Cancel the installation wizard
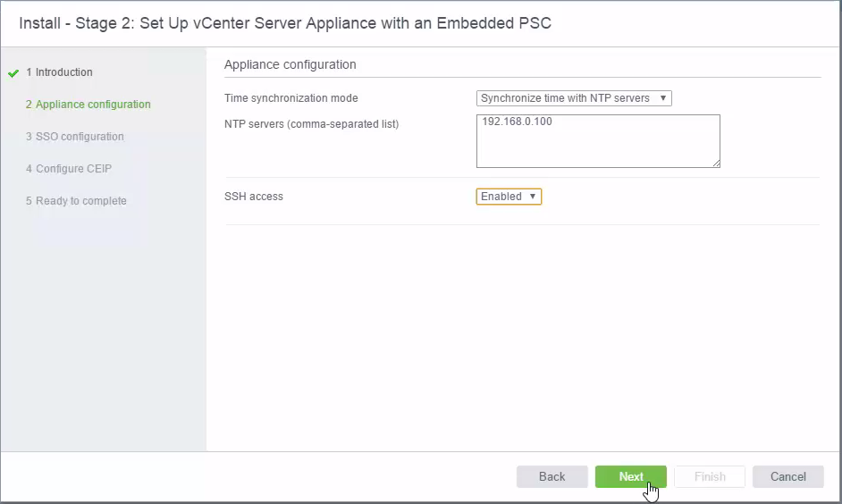 (x=787, y=476)
